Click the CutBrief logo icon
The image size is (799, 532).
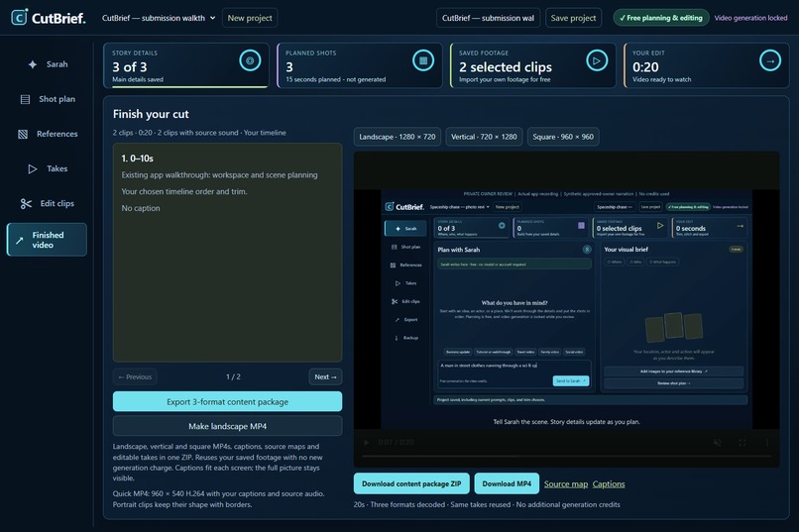tap(19, 17)
